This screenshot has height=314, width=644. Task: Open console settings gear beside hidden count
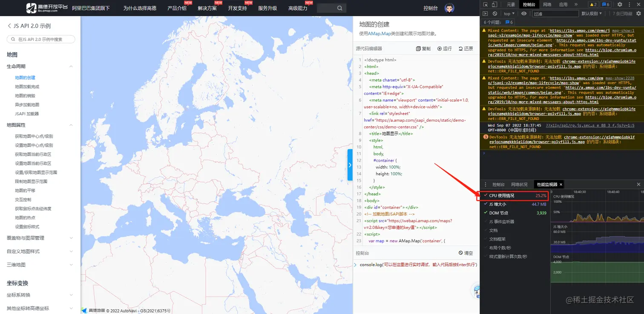click(638, 14)
